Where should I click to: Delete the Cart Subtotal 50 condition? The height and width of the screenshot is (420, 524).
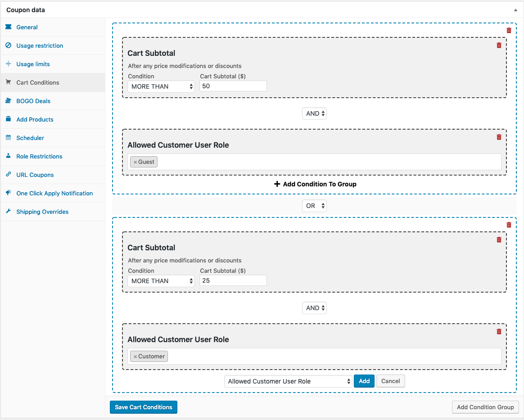click(x=499, y=45)
